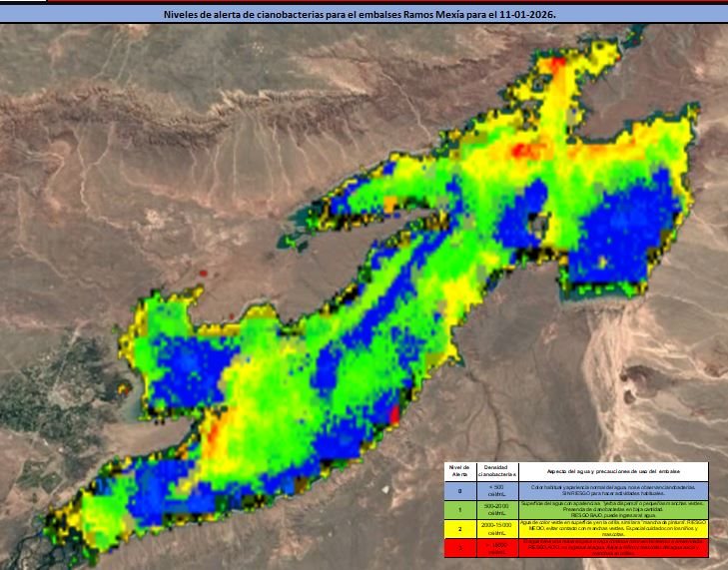Select the yellow alert level 2 cell
This screenshot has width=728, height=570.
point(459,528)
